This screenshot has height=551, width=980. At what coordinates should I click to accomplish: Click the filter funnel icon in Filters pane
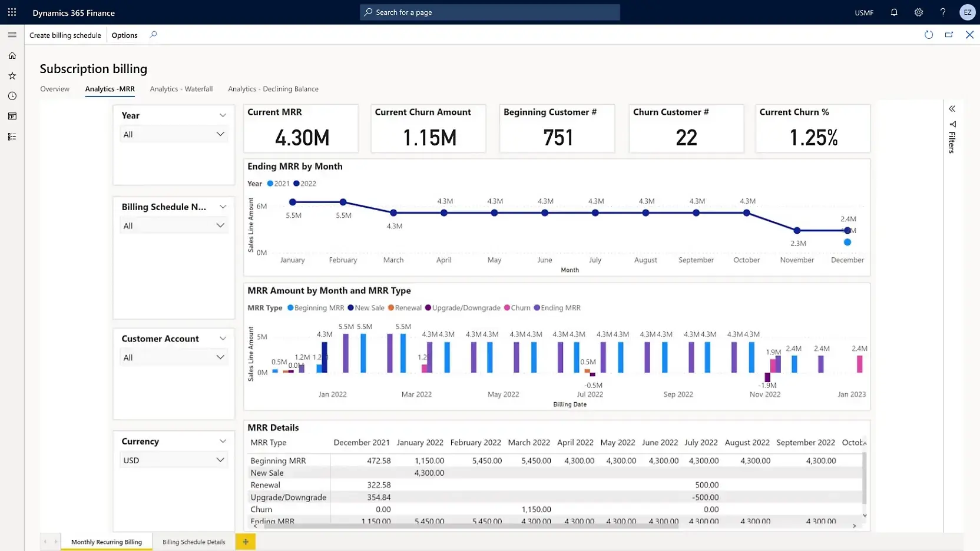coord(953,124)
